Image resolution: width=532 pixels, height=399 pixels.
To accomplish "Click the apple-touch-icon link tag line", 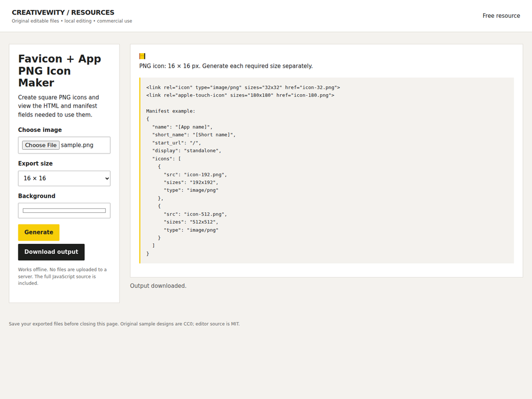I will 240,95.
